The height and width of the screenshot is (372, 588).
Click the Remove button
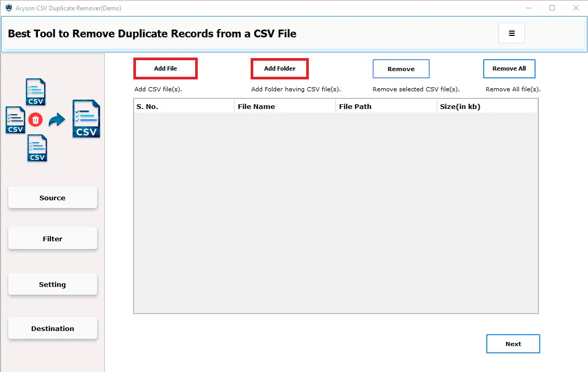(401, 69)
